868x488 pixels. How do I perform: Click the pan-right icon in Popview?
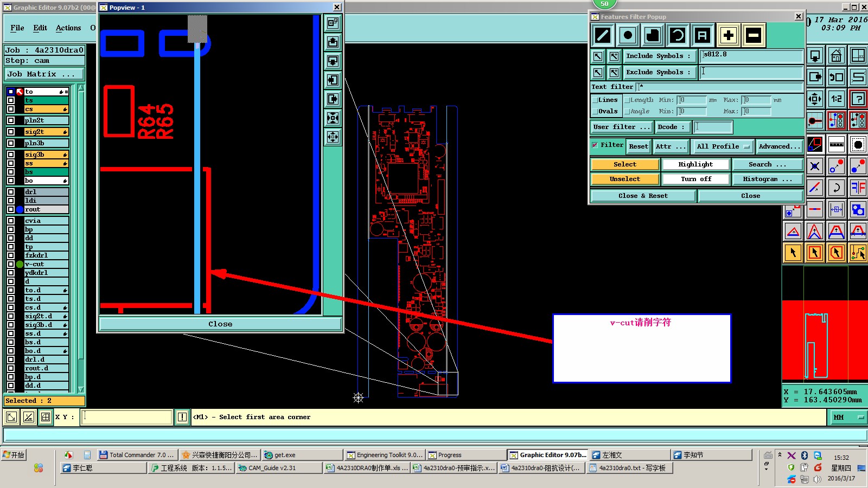(x=333, y=99)
